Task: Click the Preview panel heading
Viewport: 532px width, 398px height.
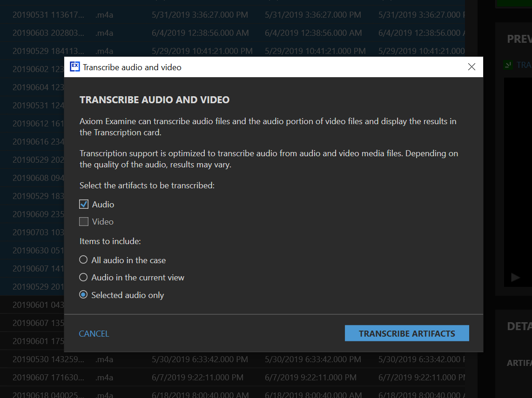Action: 519,39
